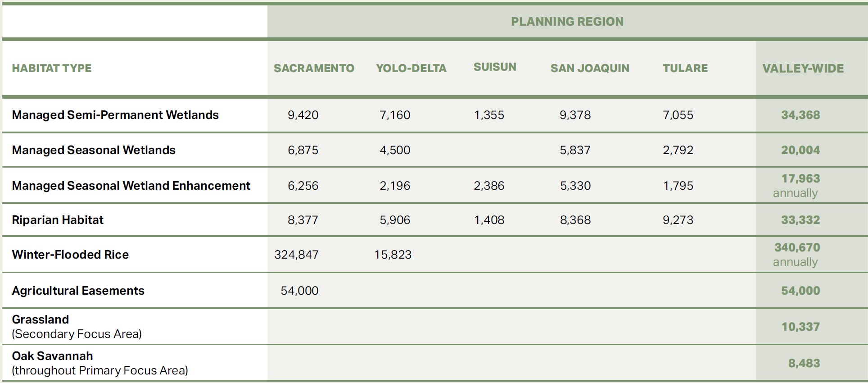This screenshot has height=383, width=868.
Task: Click the 340,670 annually valley-wide total
Action: [797, 255]
